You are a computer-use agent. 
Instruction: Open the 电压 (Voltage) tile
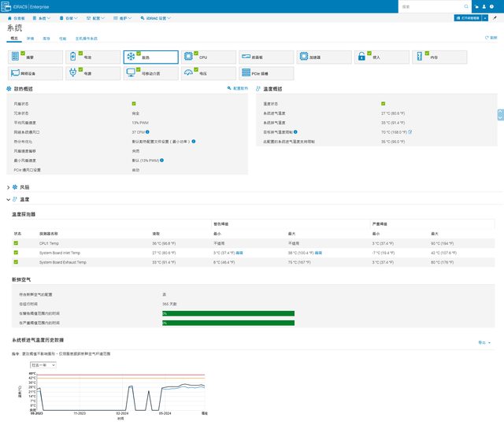(x=209, y=73)
